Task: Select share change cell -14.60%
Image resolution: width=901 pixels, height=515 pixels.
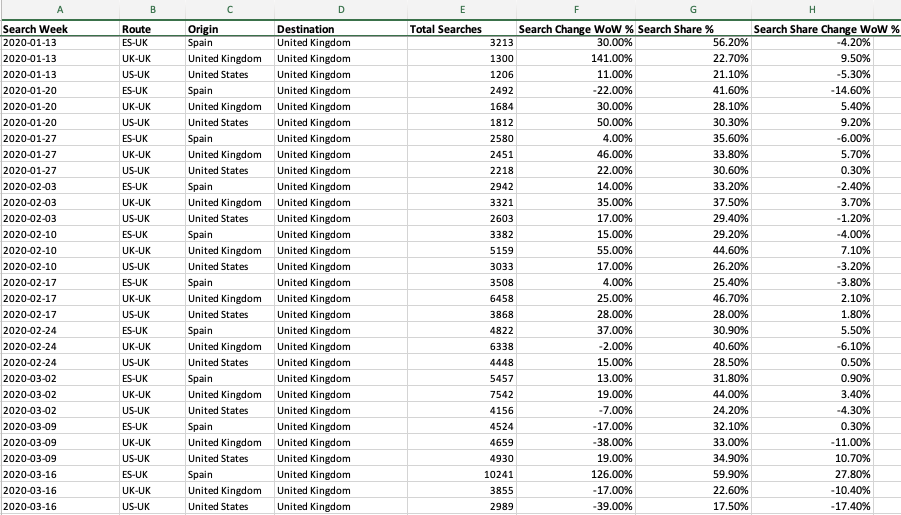Action: (x=812, y=90)
